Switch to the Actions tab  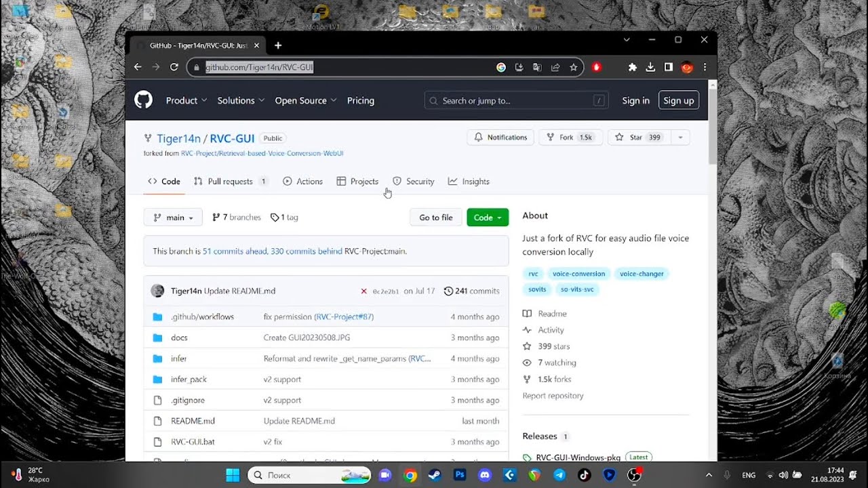click(x=302, y=182)
